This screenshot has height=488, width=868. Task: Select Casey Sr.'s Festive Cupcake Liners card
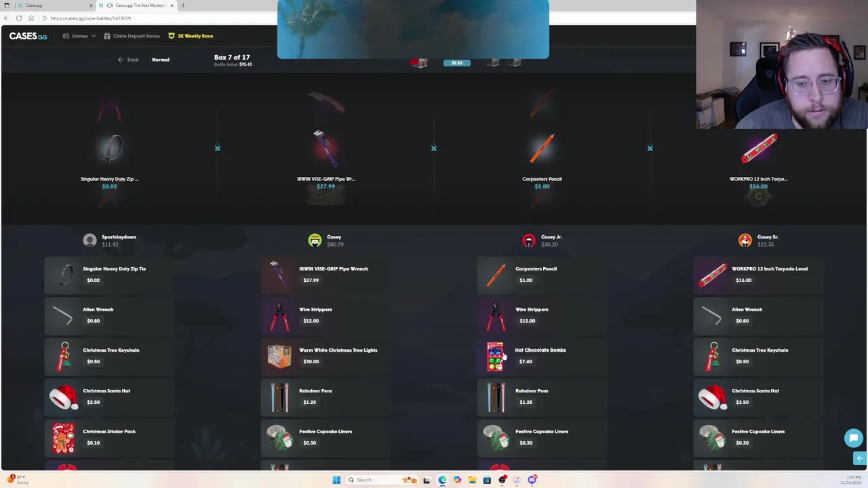pos(758,437)
